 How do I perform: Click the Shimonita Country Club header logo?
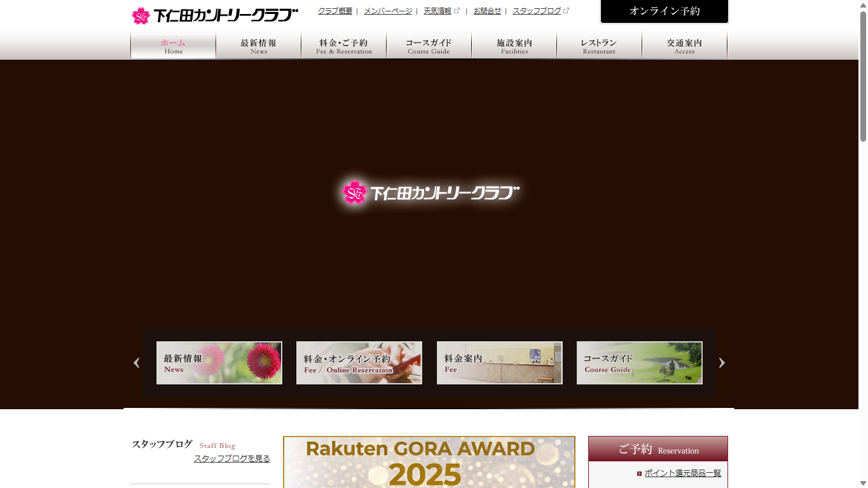pos(215,15)
